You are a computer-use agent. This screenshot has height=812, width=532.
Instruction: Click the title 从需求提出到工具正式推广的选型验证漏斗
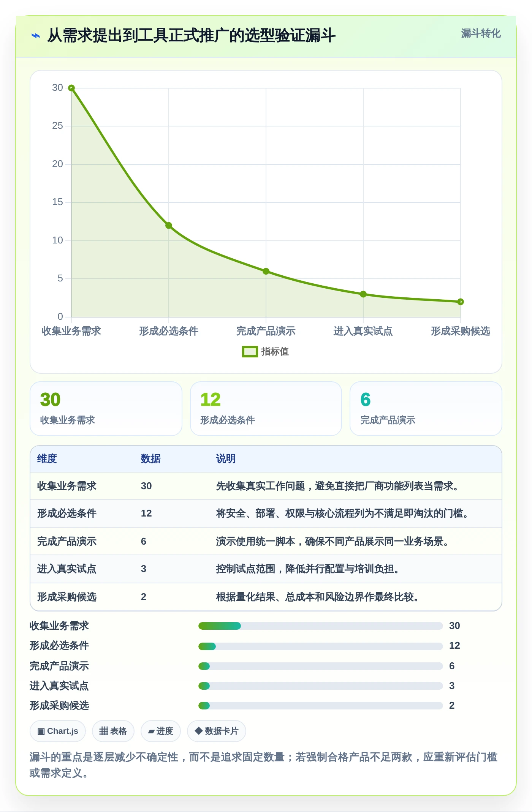click(191, 36)
